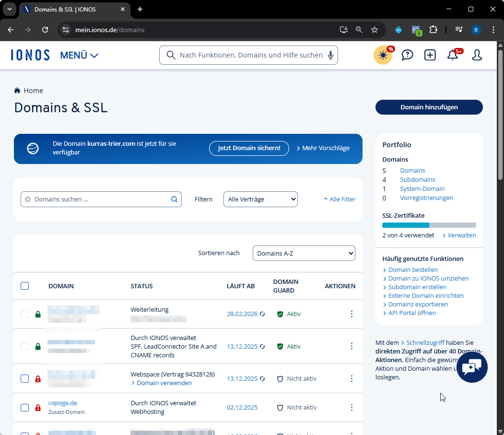504x435 pixels.
Task: Click the voice search microphone icon
Action: click(330, 55)
